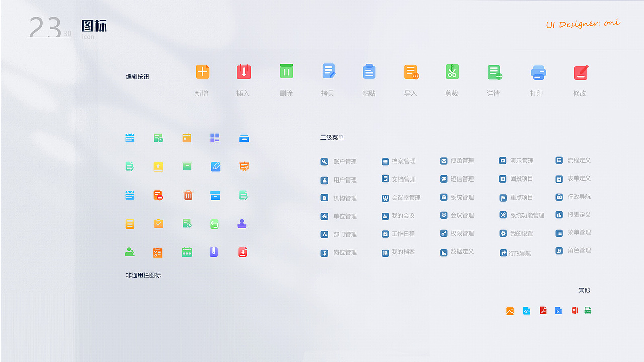Image resolution: width=644 pixels, height=362 pixels.
Task: Click the green user at desk icon
Action: point(130,252)
